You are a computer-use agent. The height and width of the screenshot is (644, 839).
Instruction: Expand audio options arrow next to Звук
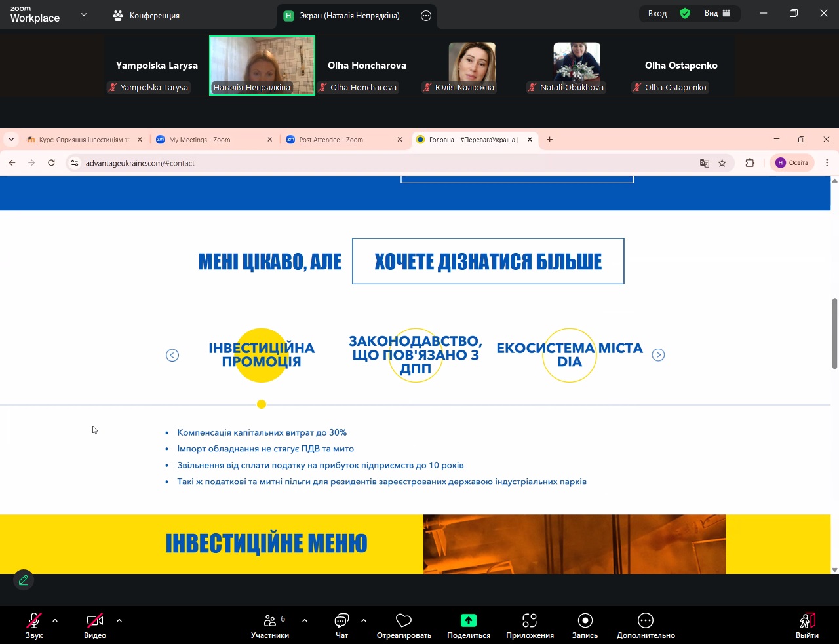pyautogui.click(x=55, y=620)
